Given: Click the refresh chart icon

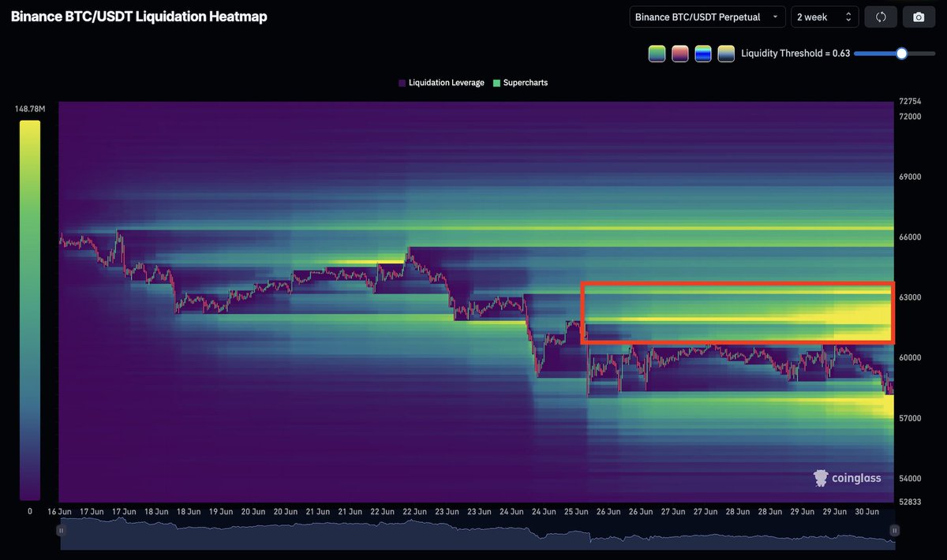Looking at the screenshot, I should click(x=881, y=17).
